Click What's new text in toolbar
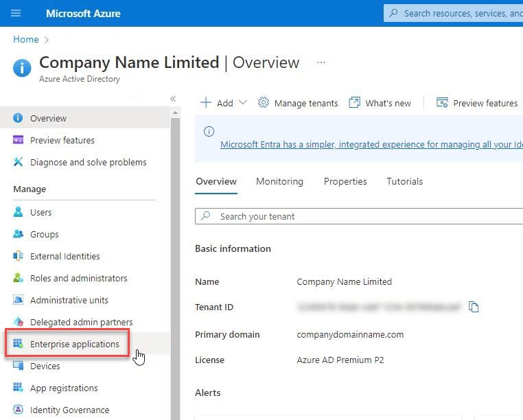Viewport: 523px width, 420px height. click(388, 103)
